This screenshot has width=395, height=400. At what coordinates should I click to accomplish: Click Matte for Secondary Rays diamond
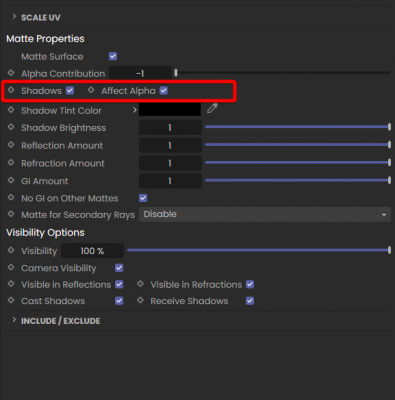click(x=11, y=214)
